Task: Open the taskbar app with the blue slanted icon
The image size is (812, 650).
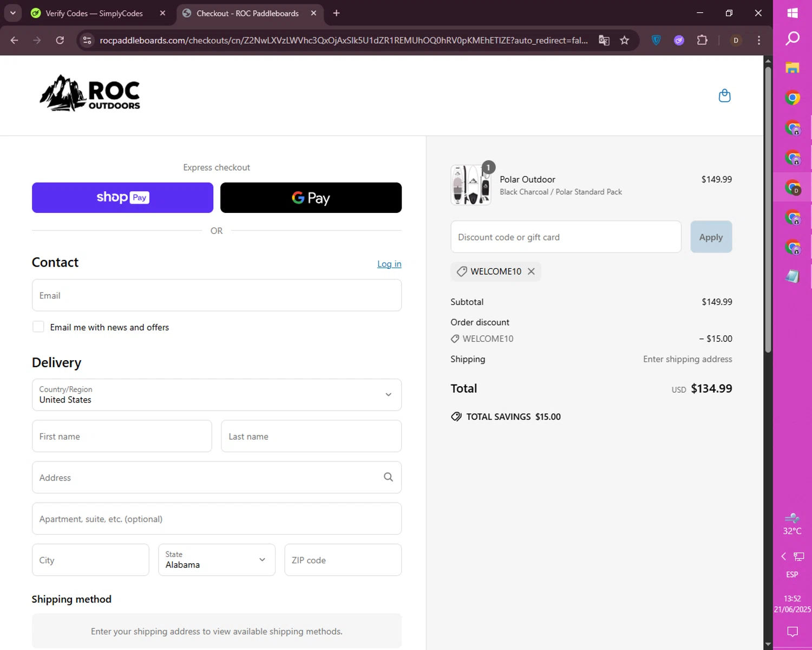Action: coord(793,277)
